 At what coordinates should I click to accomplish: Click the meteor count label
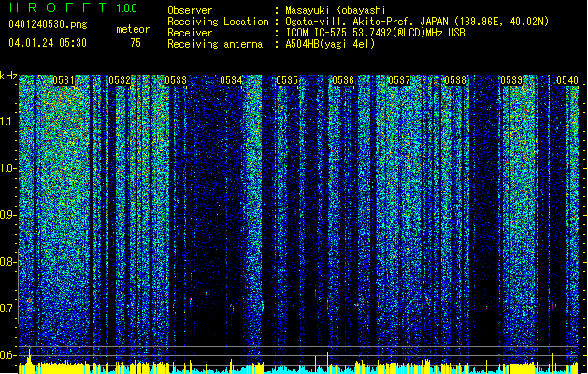pos(133,29)
